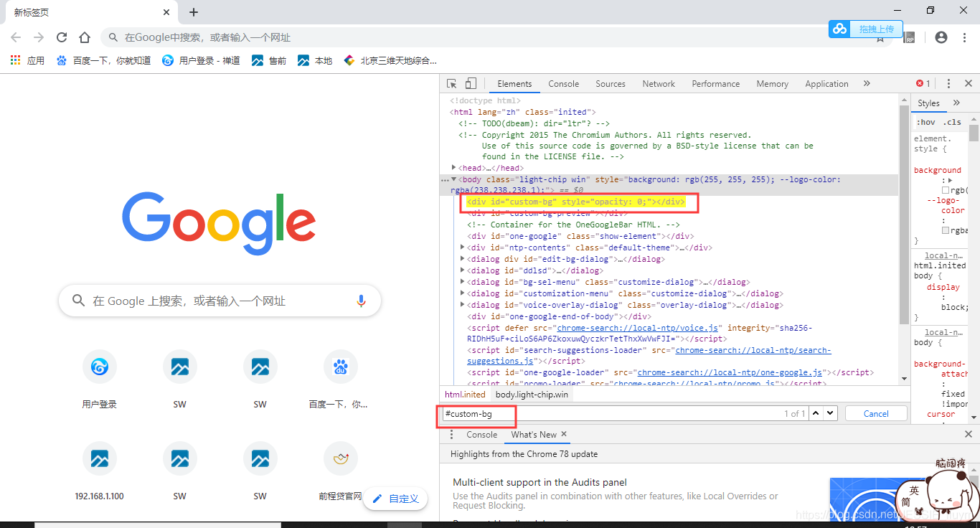The image size is (980, 528).
Task: Select the custom-bg div element line
Action: coord(576,202)
